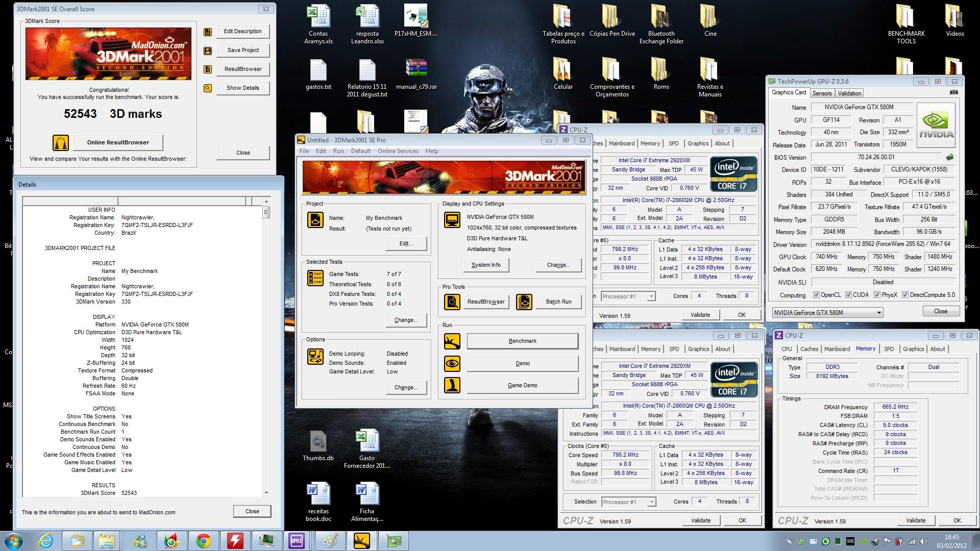Toggle the CUDA checkbox in GPU-Z
Screen dimensions: 980x551
pyautogui.click(x=848, y=295)
